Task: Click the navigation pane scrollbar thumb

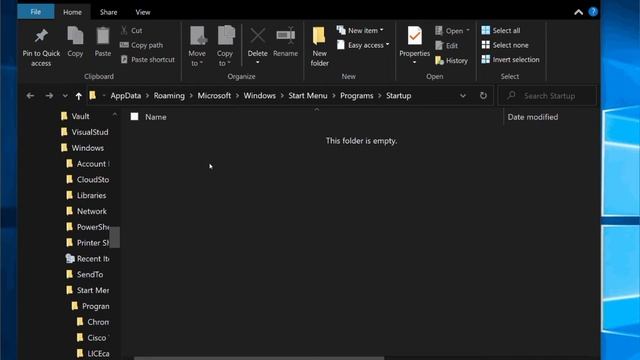Action: 115,237
